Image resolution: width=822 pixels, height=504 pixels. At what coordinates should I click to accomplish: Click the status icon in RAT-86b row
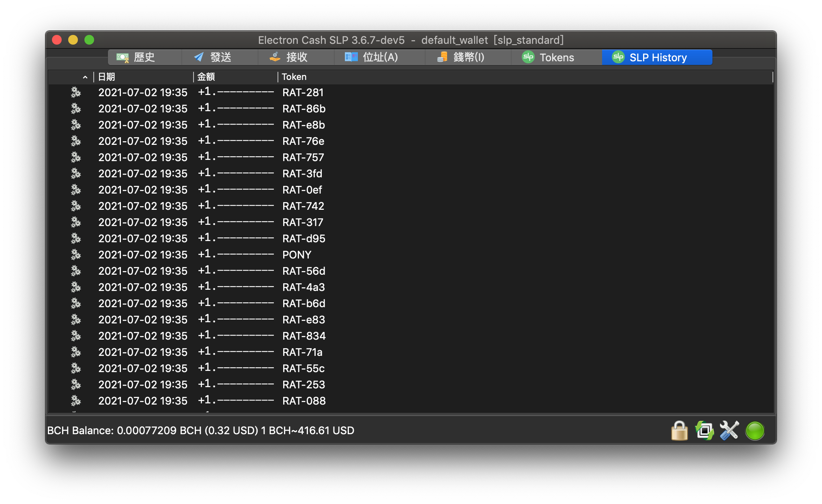point(76,109)
